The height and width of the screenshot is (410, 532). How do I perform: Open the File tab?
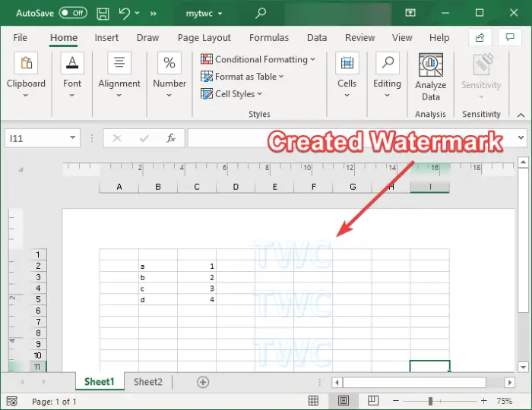tap(20, 38)
